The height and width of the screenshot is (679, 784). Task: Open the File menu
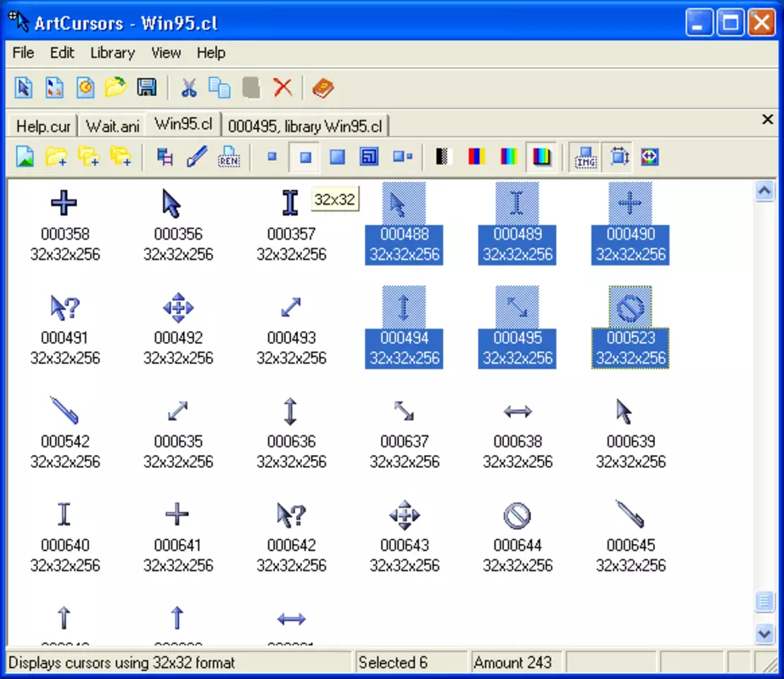23,53
